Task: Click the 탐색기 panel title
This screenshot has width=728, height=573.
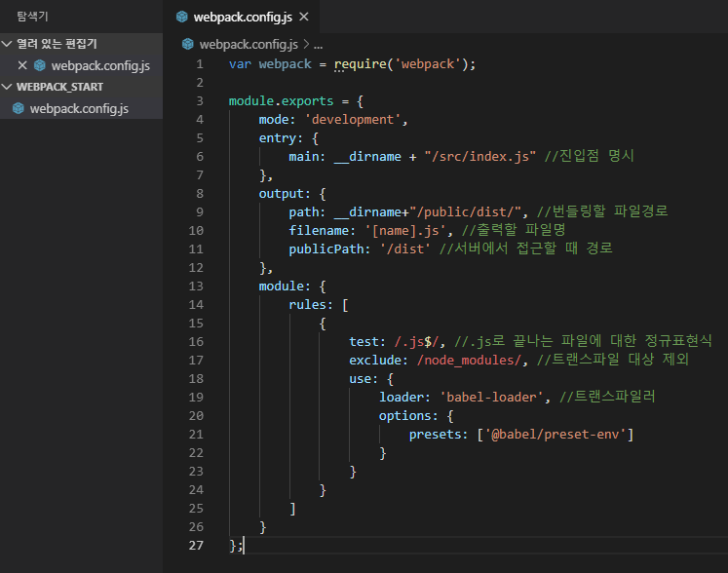Action: point(32,17)
